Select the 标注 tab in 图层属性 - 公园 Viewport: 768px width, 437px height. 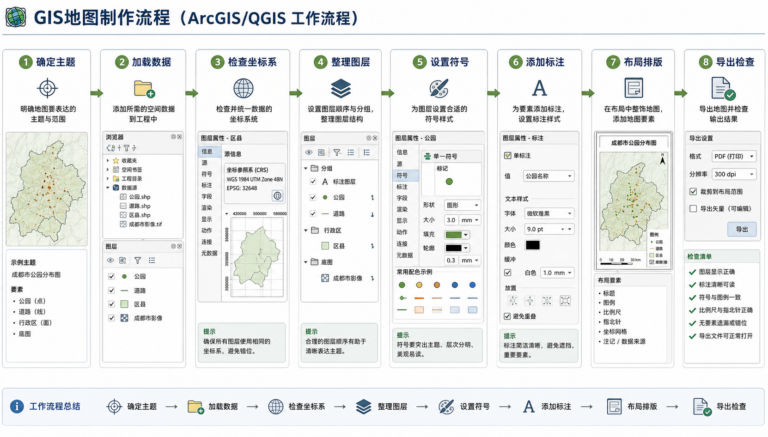point(403,187)
